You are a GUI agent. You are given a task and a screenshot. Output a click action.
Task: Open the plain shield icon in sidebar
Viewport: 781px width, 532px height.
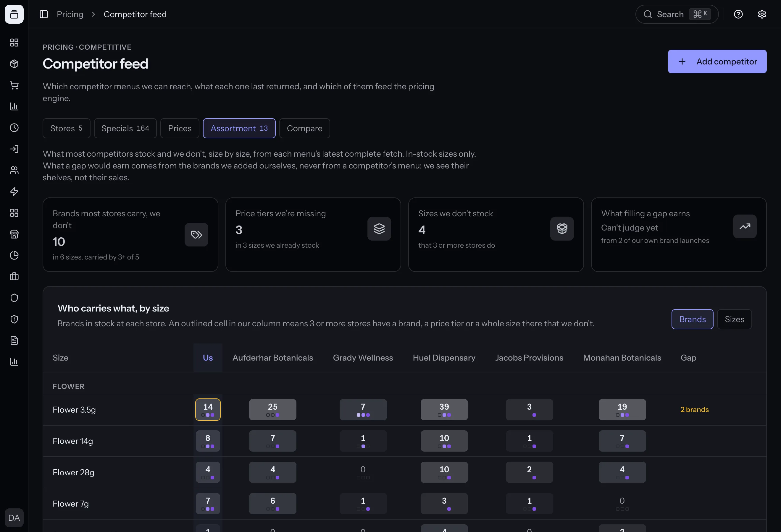(x=14, y=298)
